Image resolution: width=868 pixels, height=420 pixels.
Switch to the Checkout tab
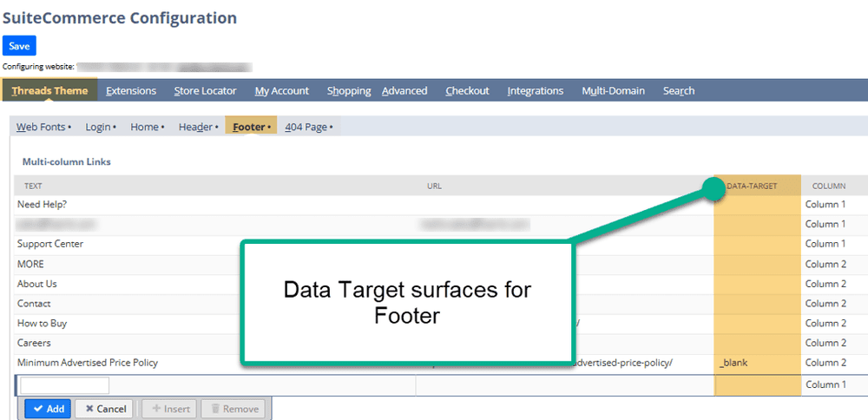(467, 91)
